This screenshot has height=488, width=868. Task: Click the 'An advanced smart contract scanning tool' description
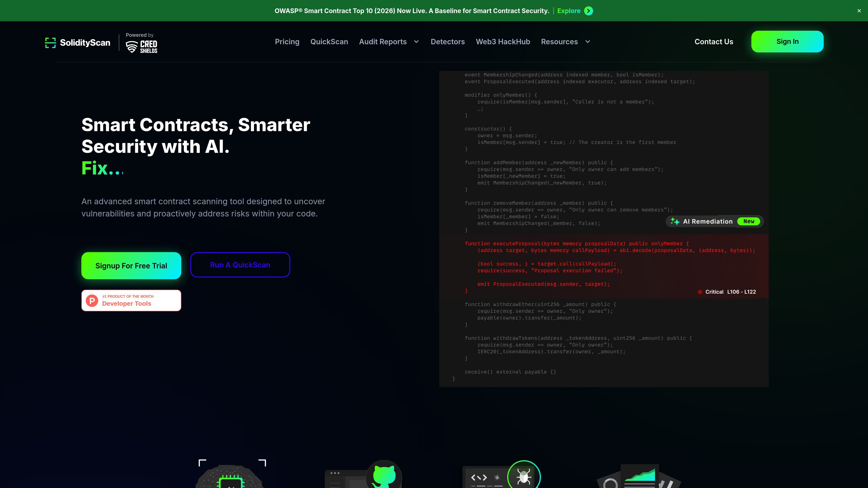point(203,207)
